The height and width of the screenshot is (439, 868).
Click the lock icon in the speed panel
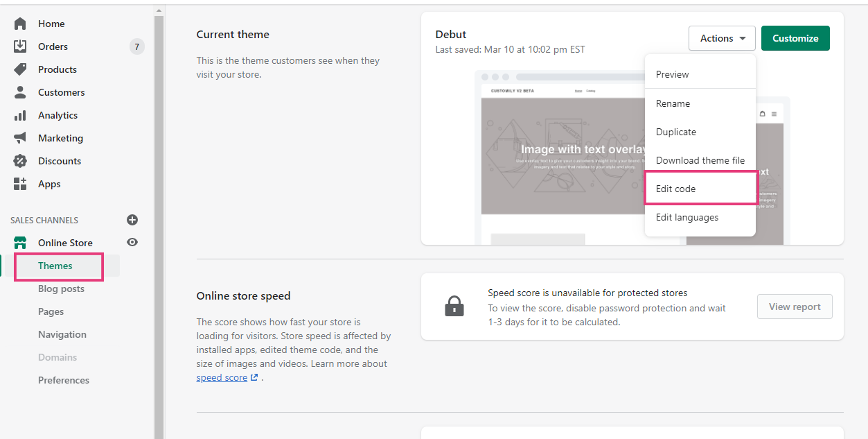454,306
